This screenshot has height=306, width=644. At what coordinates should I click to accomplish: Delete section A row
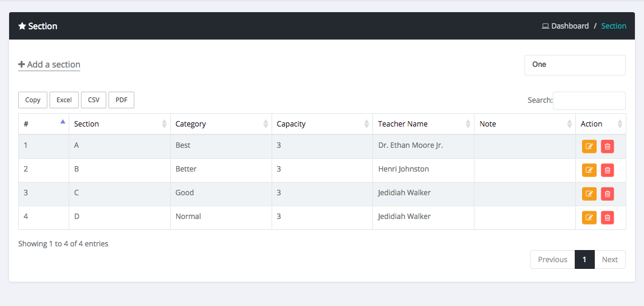[x=608, y=146]
